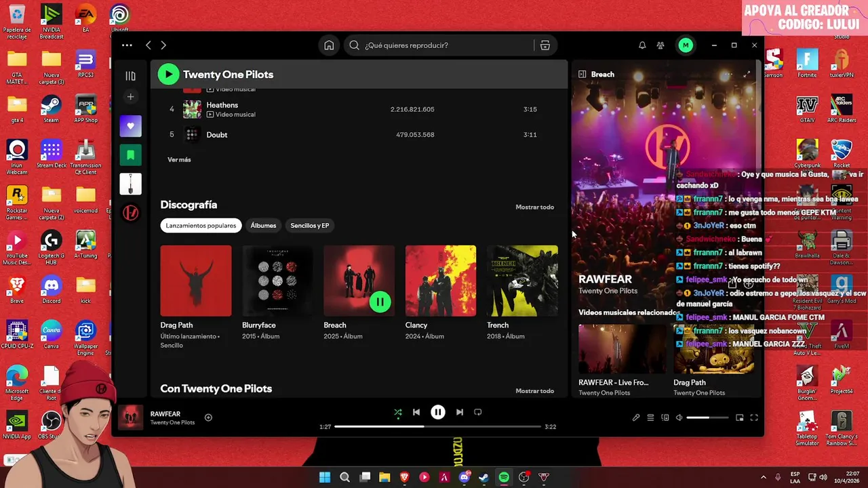
Task: Add RAWFEAR to Liked Songs
Action: pos(208,418)
